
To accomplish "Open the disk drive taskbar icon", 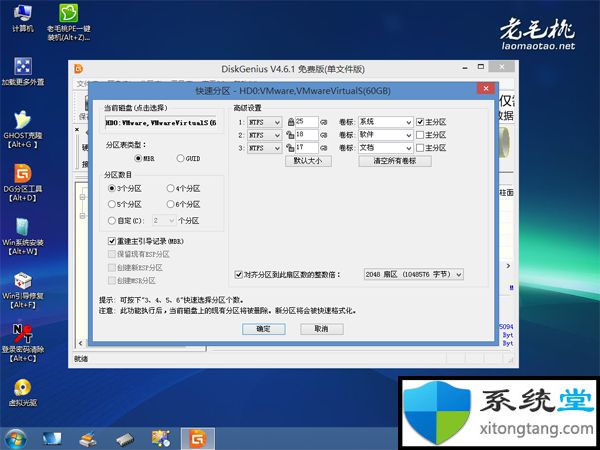I will [x=125, y=439].
